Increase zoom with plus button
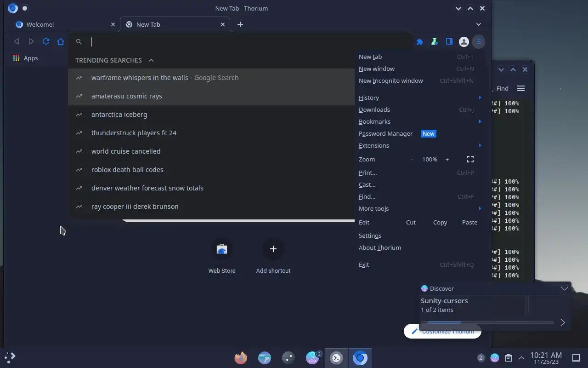588x368 pixels. pos(447,159)
